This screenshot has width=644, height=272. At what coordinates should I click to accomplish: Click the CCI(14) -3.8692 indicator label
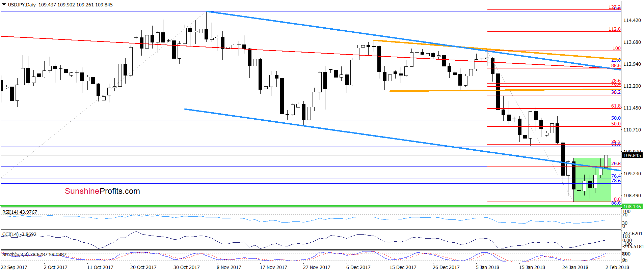click(19, 234)
